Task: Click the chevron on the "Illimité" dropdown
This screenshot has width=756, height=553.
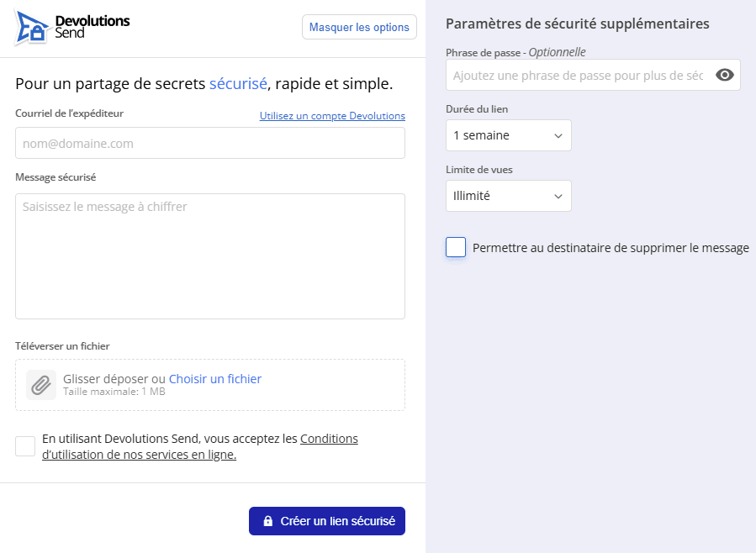Action: pyautogui.click(x=559, y=196)
